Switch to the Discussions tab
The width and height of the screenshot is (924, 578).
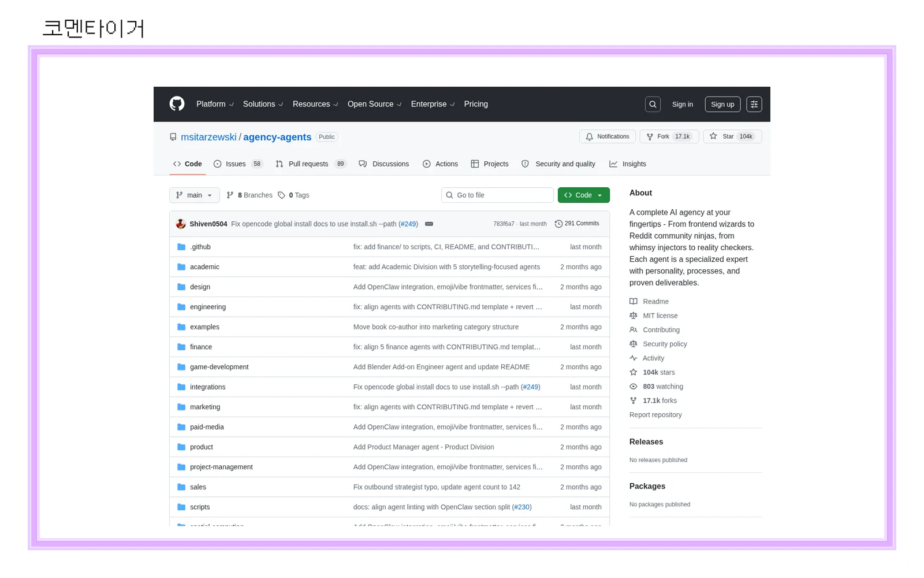384,164
